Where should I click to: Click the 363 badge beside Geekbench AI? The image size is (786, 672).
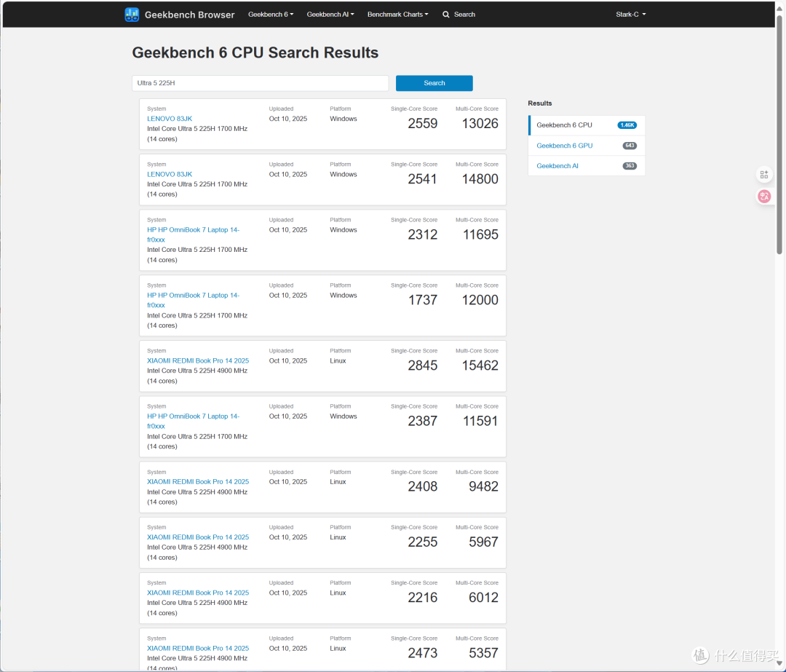[x=630, y=166]
